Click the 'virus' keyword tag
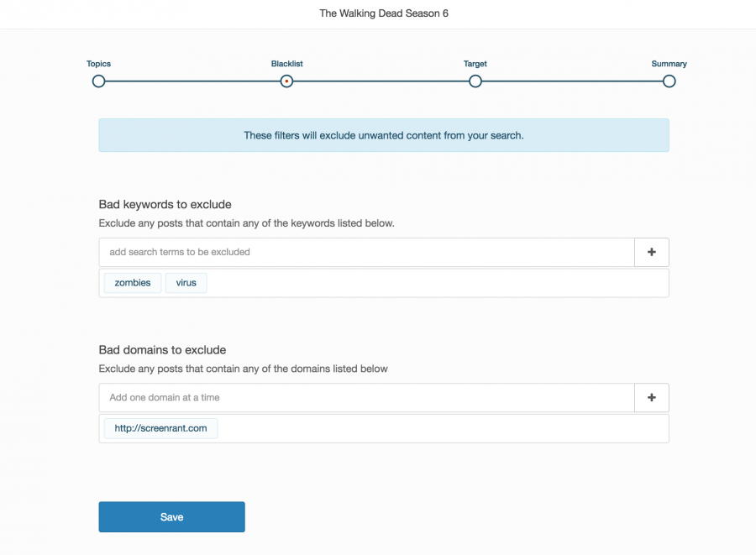The height and width of the screenshot is (555, 756). click(186, 283)
